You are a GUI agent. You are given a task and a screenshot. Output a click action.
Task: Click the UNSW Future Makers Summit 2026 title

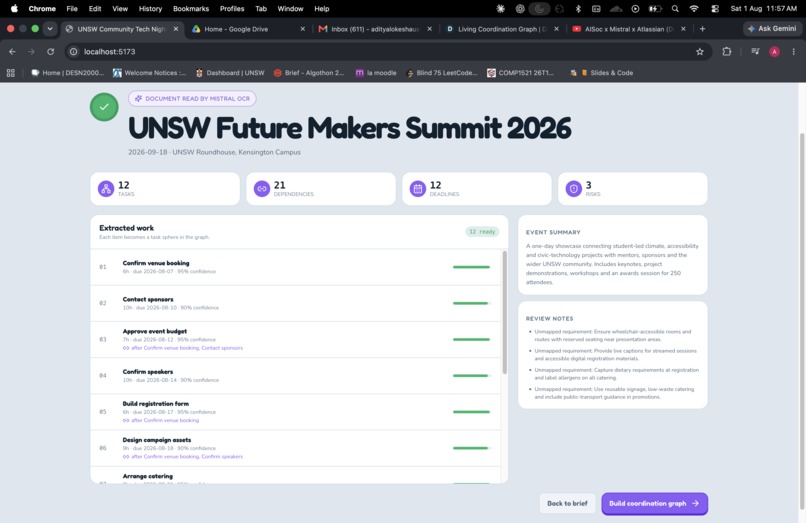pyautogui.click(x=350, y=128)
